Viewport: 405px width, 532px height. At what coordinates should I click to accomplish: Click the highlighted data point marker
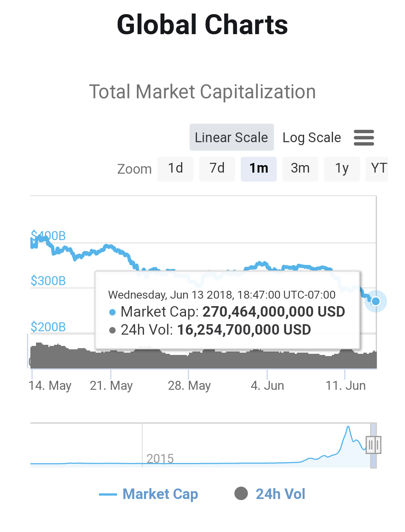tap(376, 301)
